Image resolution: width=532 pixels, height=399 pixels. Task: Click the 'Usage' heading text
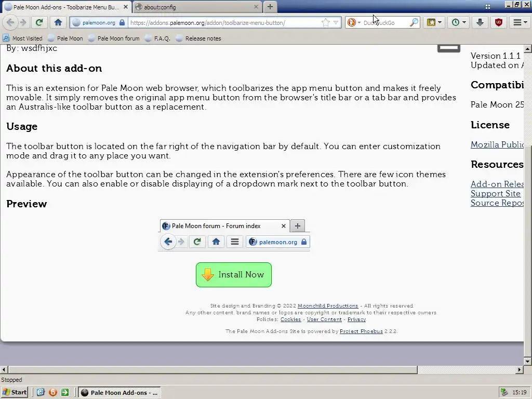click(22, 127)
